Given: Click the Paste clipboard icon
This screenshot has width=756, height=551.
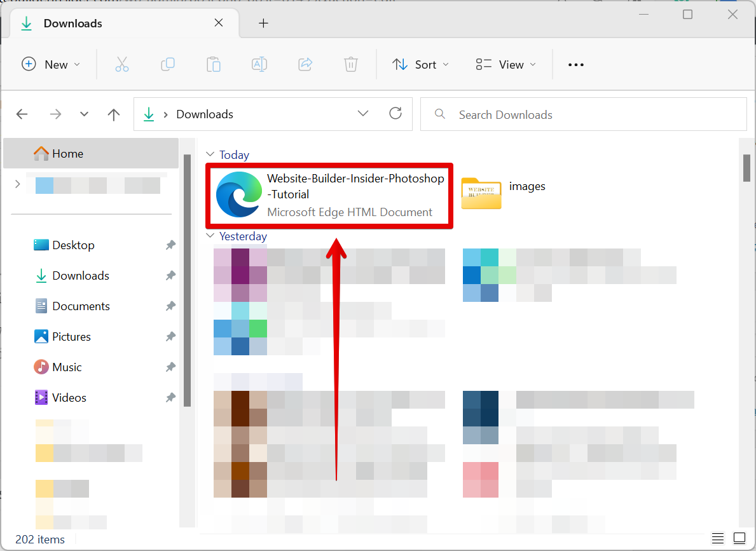Looking at the screenshot, I should point(214,64).
